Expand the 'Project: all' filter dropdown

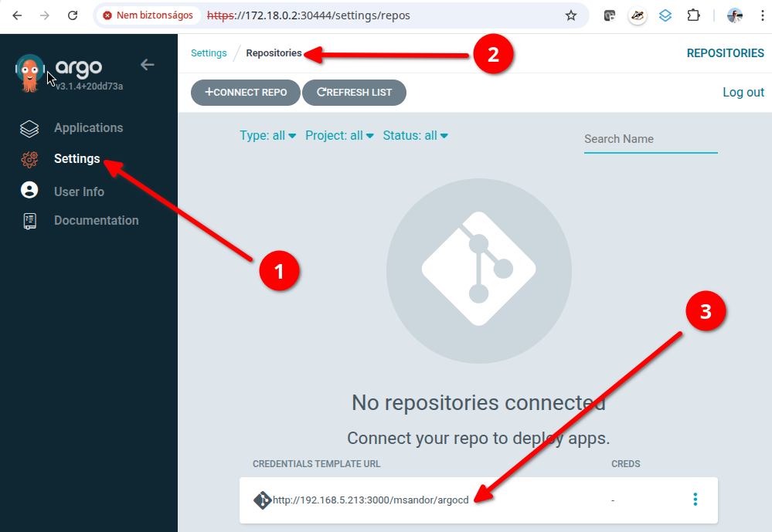(339, 136)
